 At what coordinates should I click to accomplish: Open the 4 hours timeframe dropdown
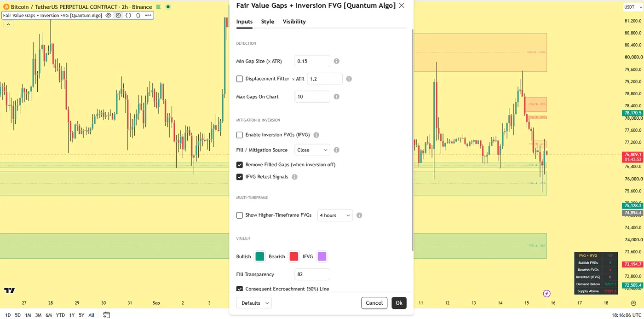pyautogui.click(x=335, y=215)
